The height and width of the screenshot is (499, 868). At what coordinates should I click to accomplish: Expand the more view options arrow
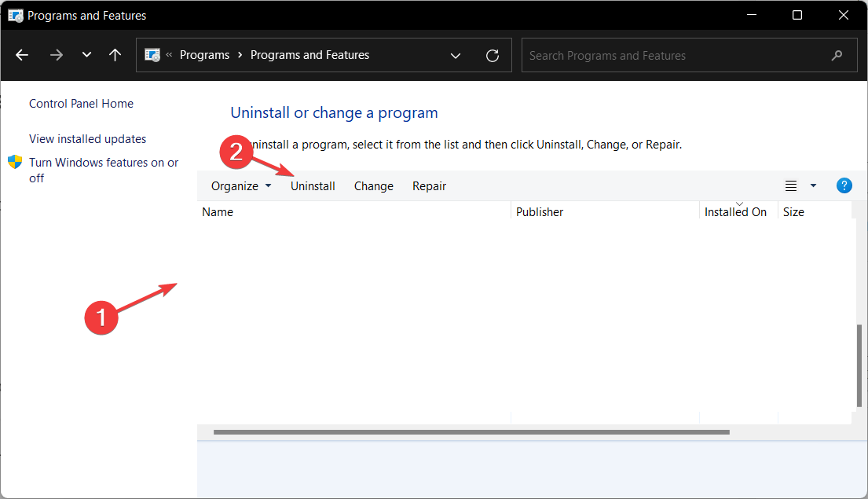point(813,185)
